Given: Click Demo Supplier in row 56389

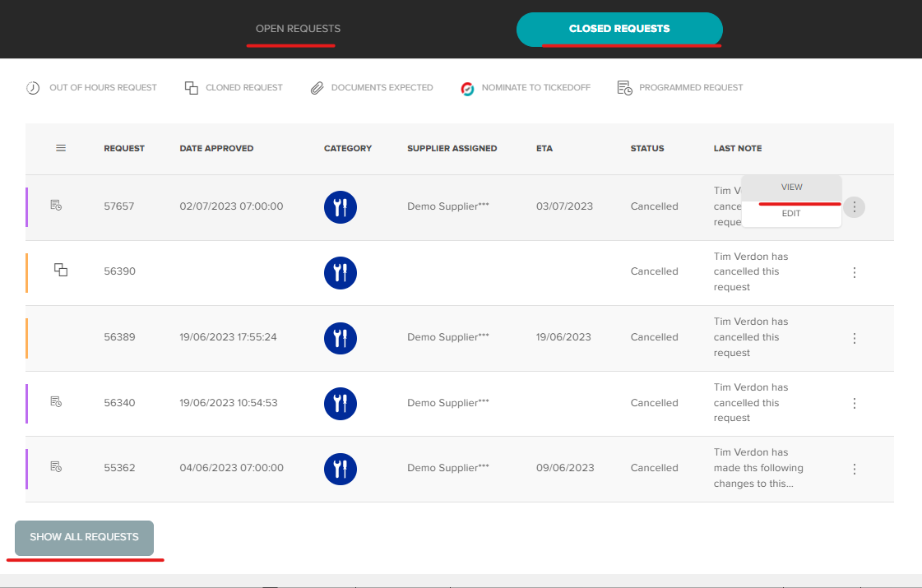Looking at the screenshot, I should click(x=448, y=337).
